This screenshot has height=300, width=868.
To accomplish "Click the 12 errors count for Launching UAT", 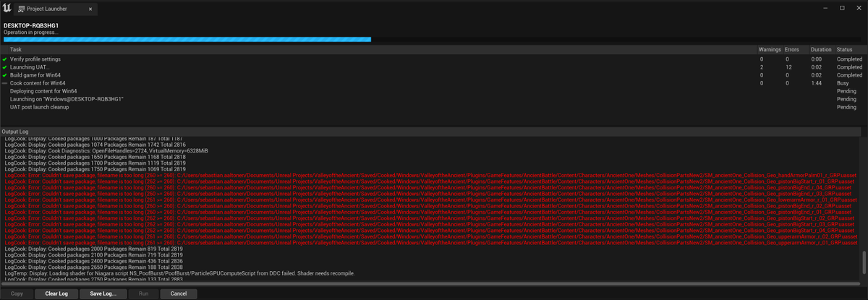I will click(788, 67).
